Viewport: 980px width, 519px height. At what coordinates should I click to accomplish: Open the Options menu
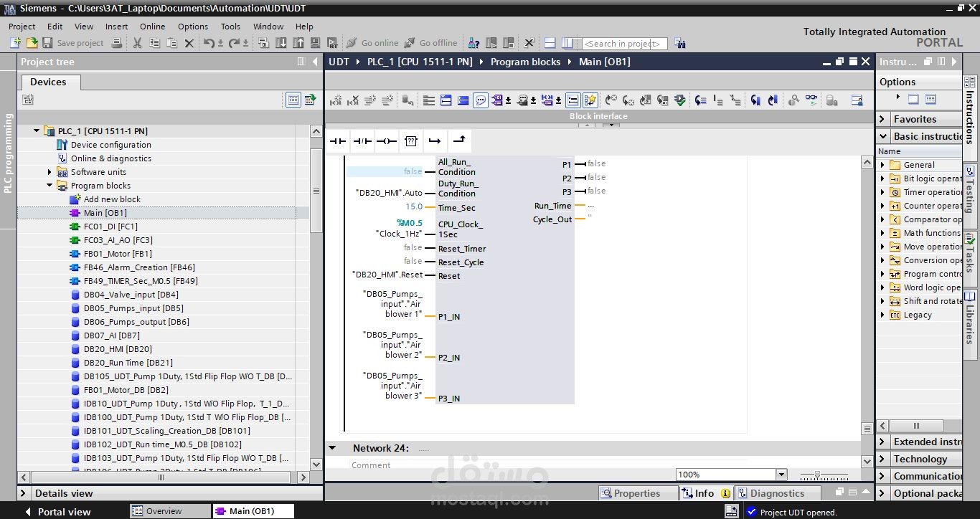pyautogui.click(x=192, y=27)
